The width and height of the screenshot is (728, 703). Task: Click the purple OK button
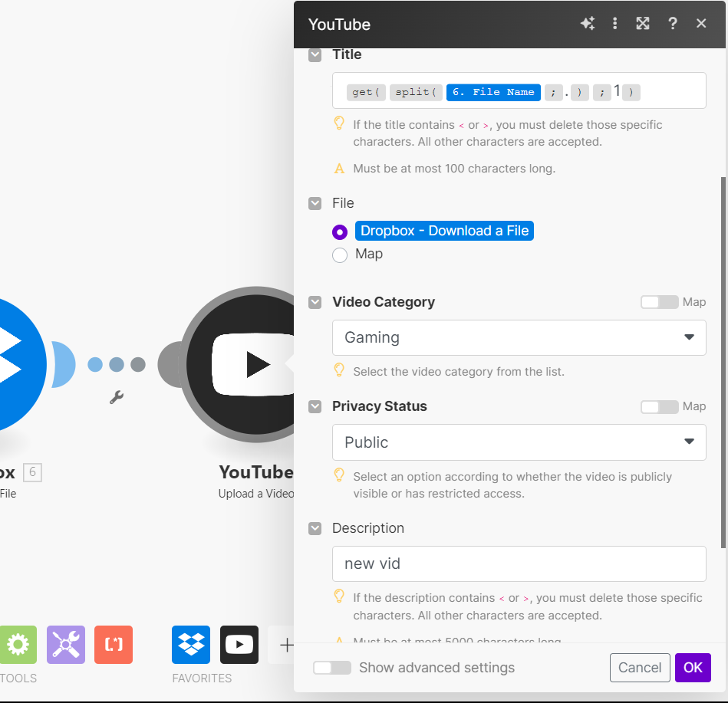[693, 667]
